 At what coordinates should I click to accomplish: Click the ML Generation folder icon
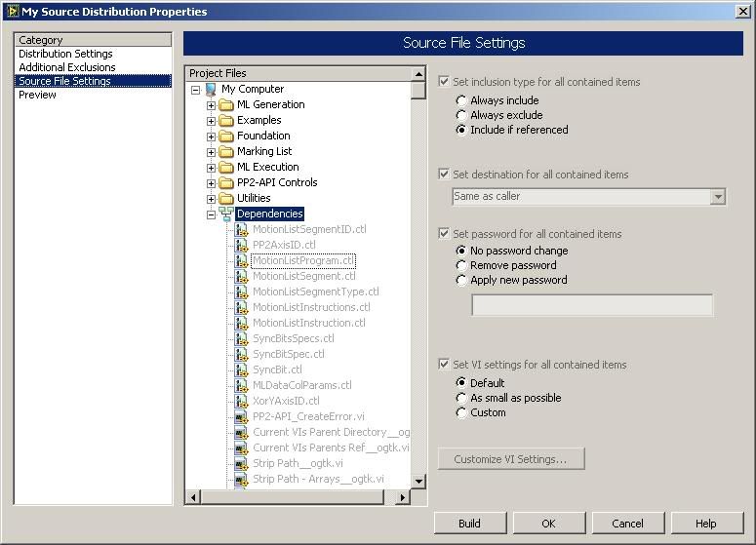[226, 105]
